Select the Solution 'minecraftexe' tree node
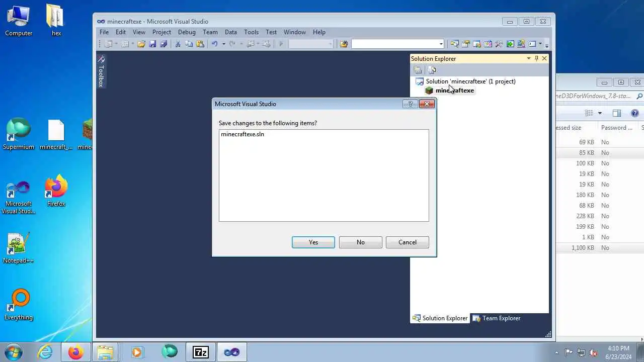Screen dimensions: 644x362 tap(470, 81)
